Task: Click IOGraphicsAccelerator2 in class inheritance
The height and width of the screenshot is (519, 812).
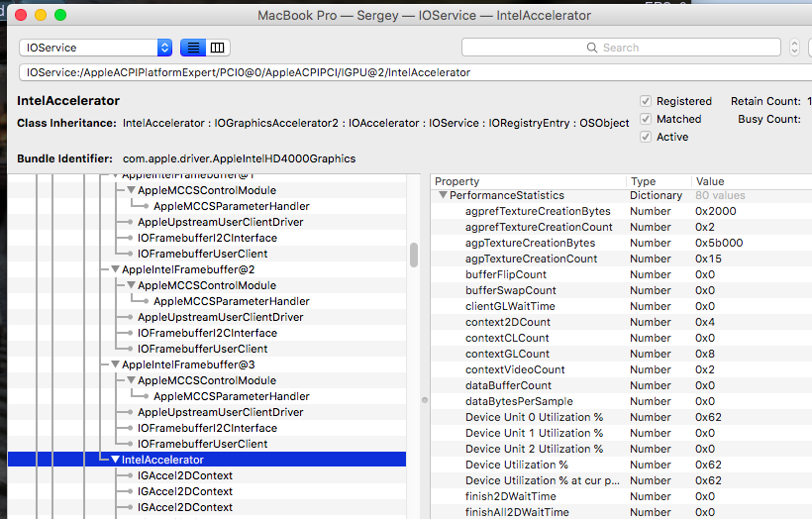Action: (x=276, y=123)
